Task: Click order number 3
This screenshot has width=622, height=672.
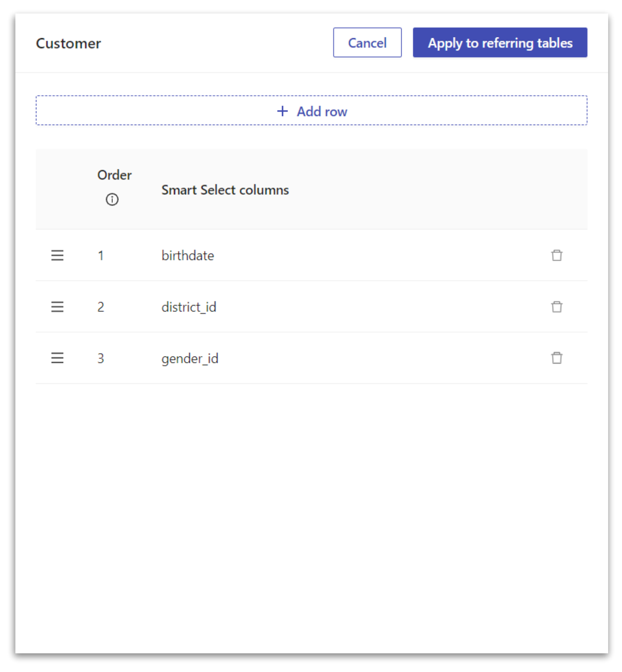Action: click(101, 358)
